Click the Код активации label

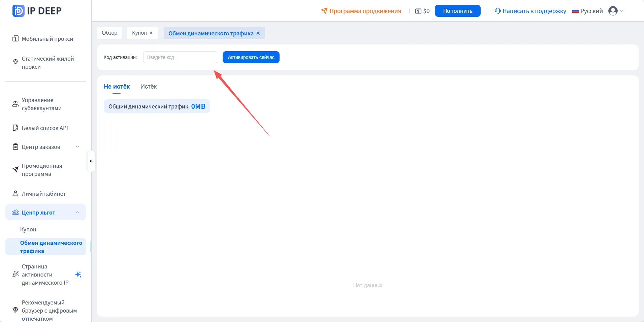click(x=121, y=57)
